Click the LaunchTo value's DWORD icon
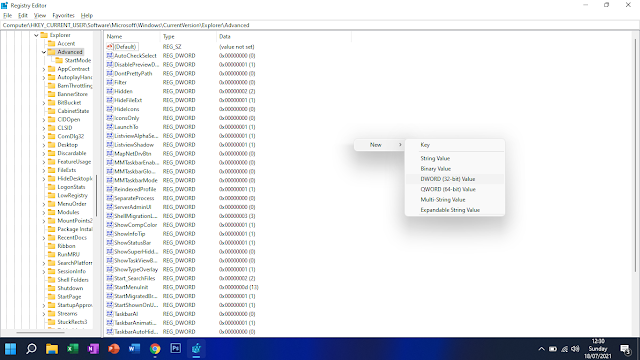 point(109,127)
